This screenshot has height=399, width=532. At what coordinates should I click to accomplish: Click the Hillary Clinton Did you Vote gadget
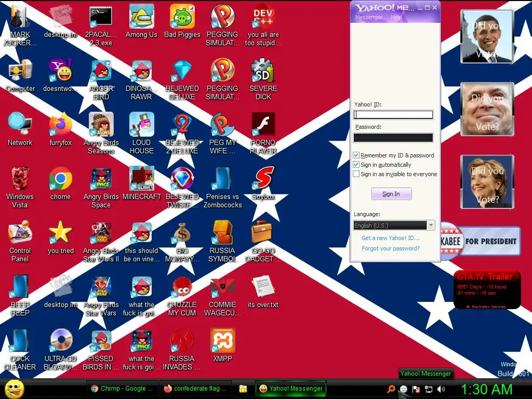487,181
